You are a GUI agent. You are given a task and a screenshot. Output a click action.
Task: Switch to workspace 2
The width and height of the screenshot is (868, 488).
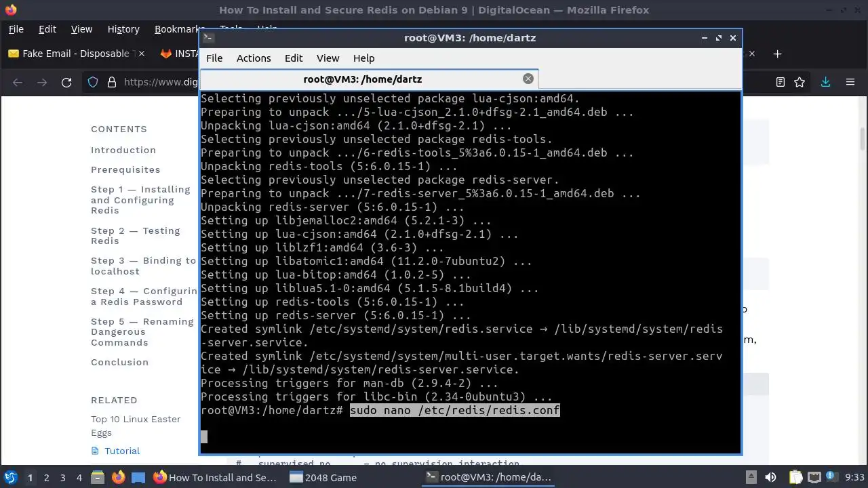46,477
